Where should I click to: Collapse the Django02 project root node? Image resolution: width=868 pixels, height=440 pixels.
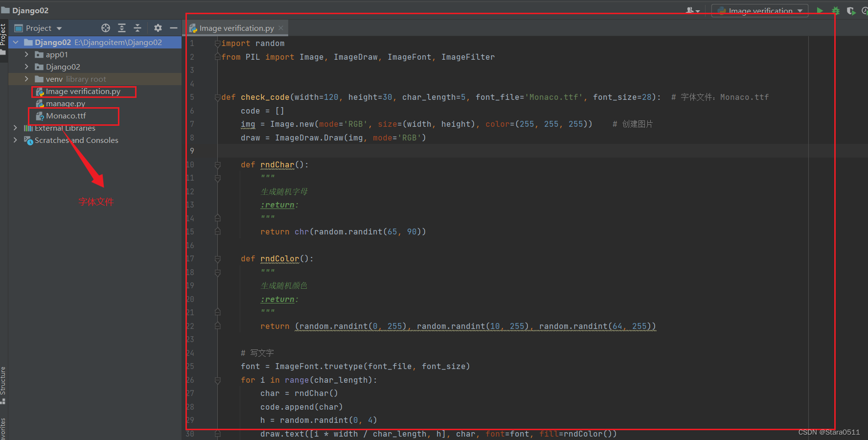[x=16, y=42]
